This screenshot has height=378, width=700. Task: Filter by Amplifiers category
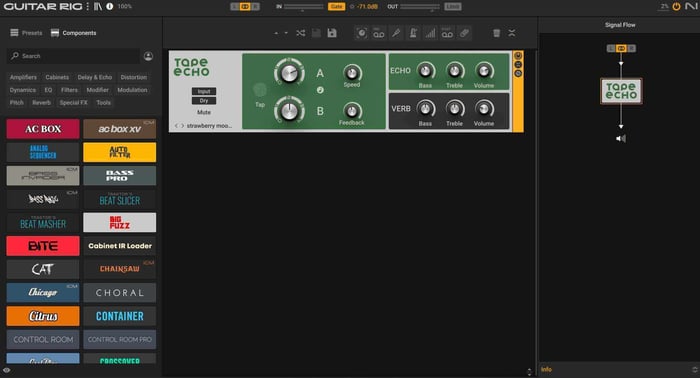[23, 77]
